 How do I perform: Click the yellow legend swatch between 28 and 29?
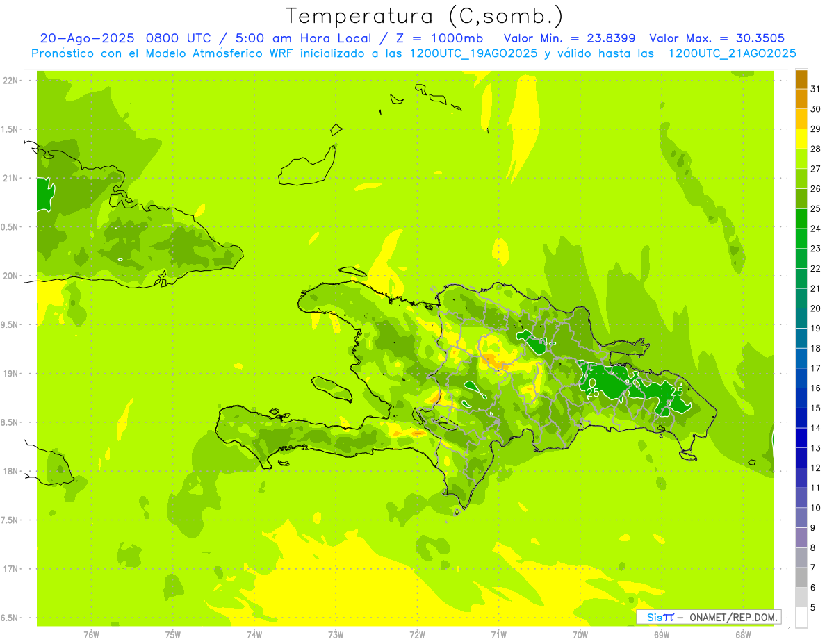click(801, 139)
